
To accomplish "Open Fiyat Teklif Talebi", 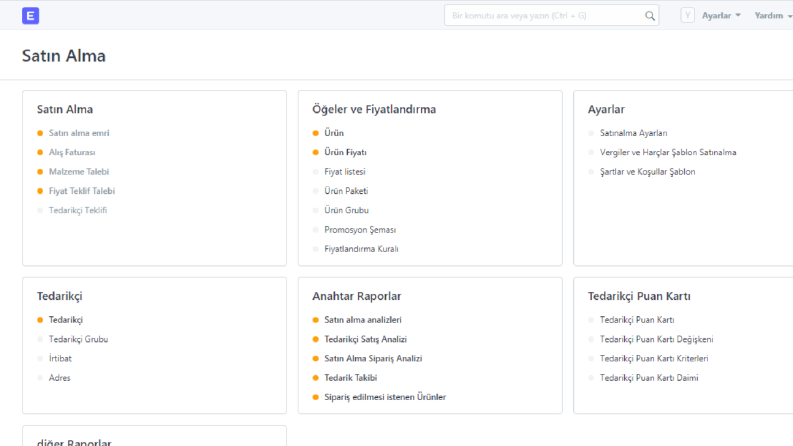I will click(82, 191).
